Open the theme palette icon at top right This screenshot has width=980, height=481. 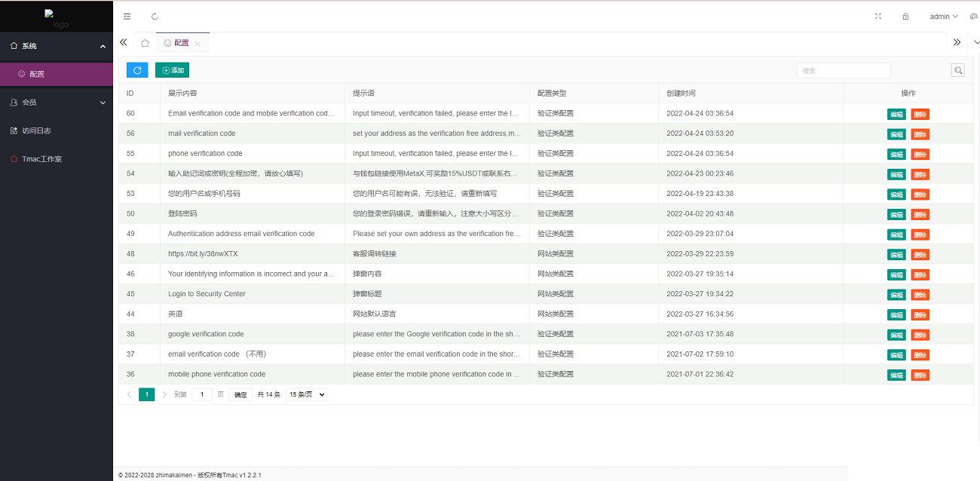point(973,16)
